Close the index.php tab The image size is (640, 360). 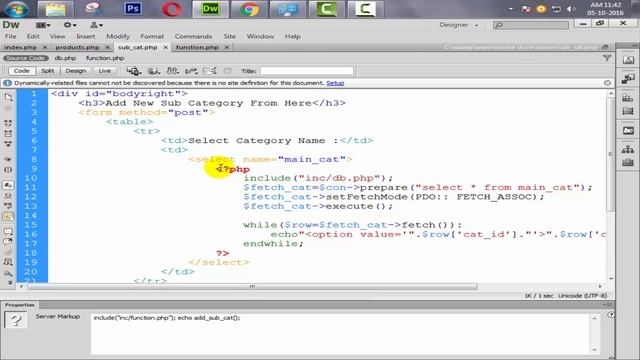click(45, 47)
